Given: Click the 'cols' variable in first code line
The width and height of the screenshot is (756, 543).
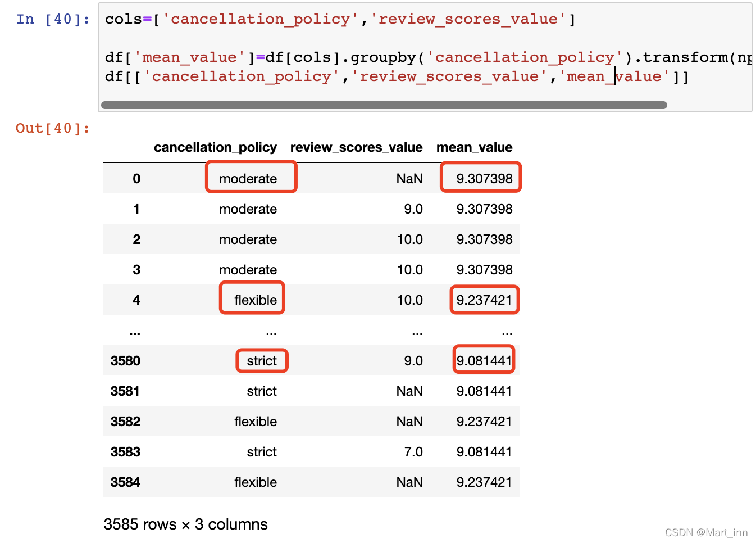Looking at the screenshot, I should tap(124, 20).
